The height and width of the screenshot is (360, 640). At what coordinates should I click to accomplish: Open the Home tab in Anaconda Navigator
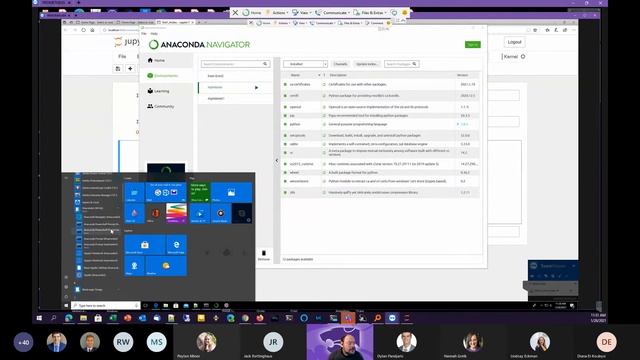tap(156, 60)
